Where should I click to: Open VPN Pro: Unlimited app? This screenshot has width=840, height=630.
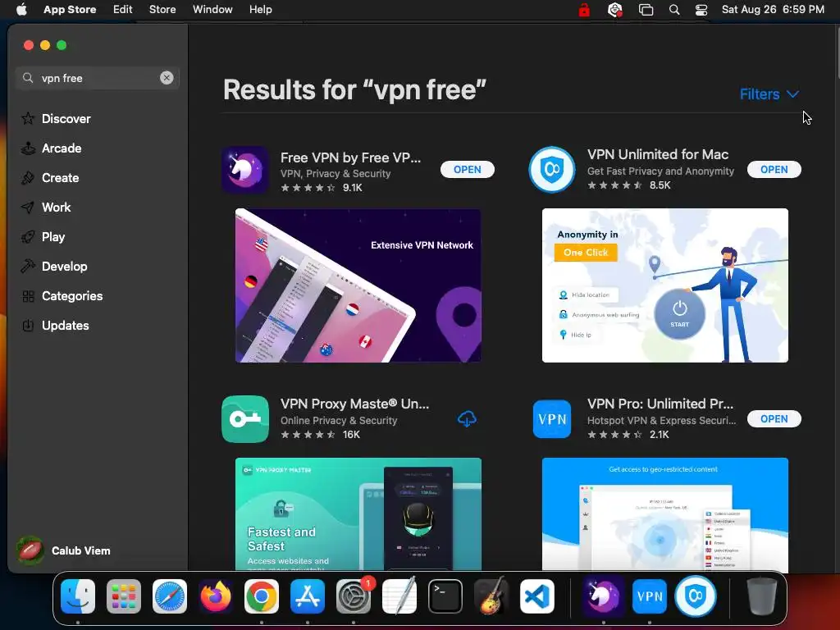[x=774, y=418]
